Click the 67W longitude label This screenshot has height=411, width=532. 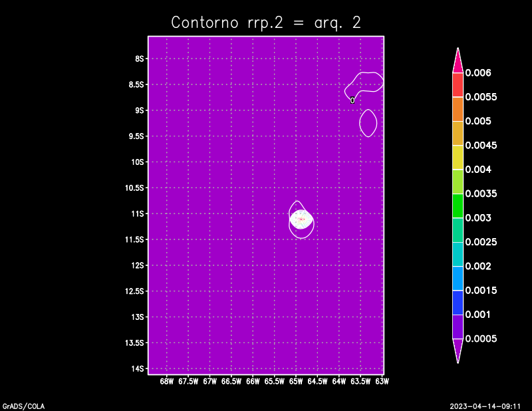(x=209, y=382)
